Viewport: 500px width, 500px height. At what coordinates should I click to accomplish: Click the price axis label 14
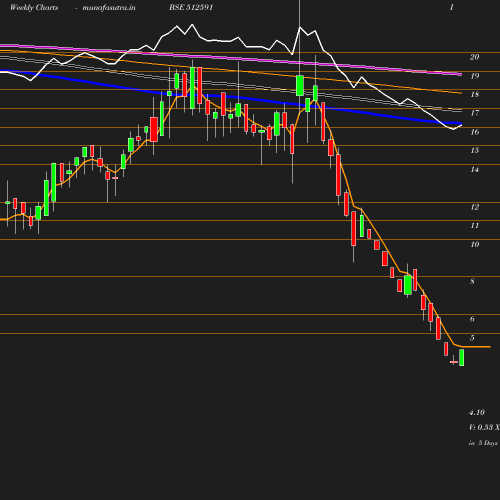pyautogui.click(x=475, y=170)
